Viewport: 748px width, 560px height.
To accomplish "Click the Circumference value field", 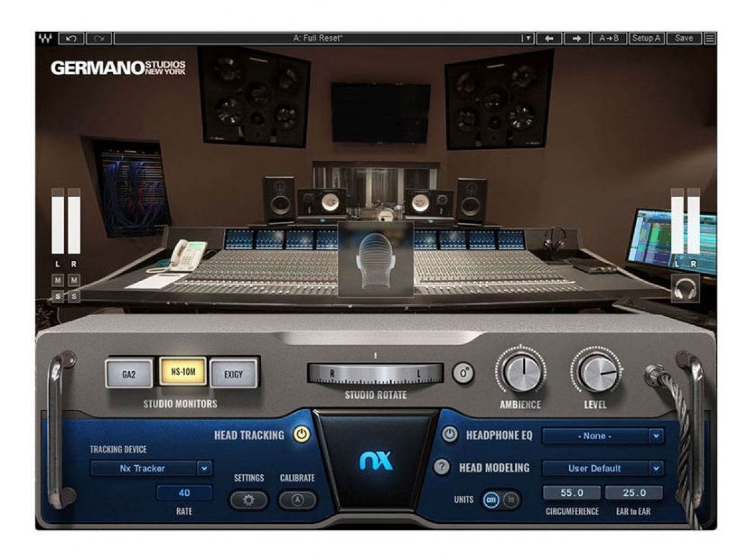I will point(572,493).
